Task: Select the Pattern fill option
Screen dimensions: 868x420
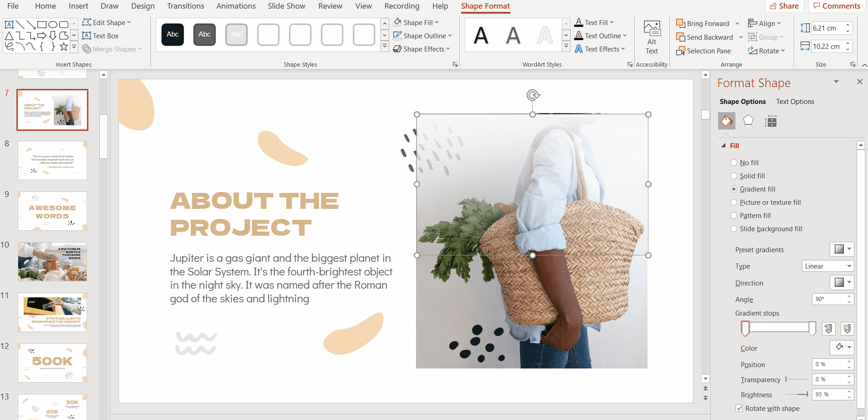Action: 751,215
